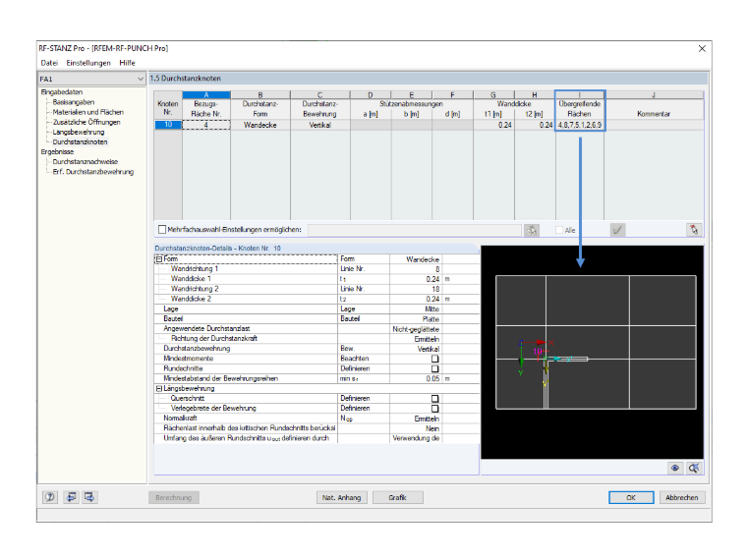This screenshot has height=560, width=747.
Task: Confirm with the OK button
Action: (x=631, y=498)
